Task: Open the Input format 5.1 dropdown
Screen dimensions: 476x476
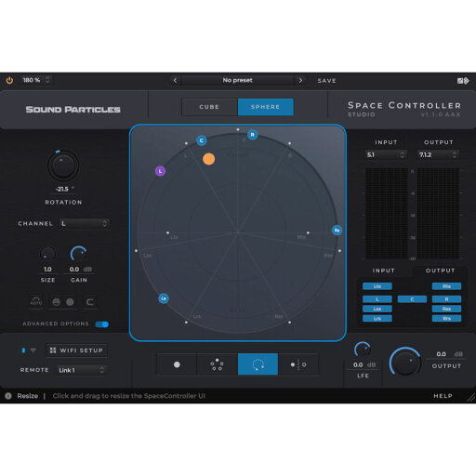Action: [x=386, y=154]
